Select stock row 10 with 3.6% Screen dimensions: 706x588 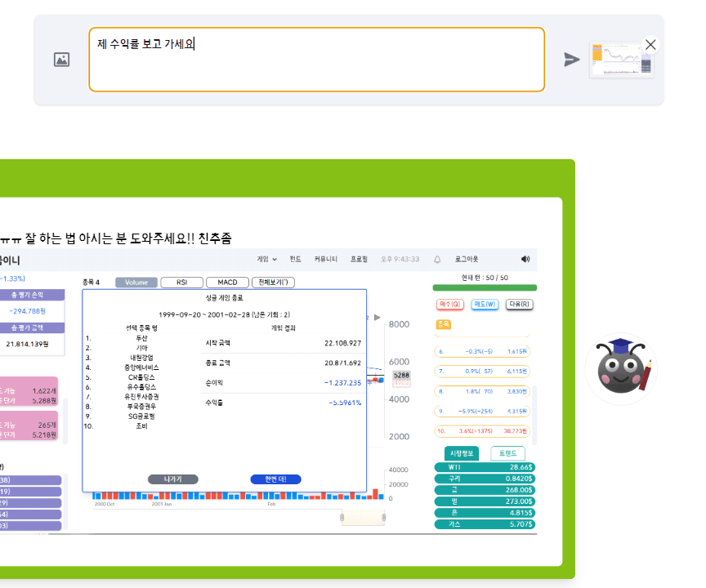pos(482,431)
